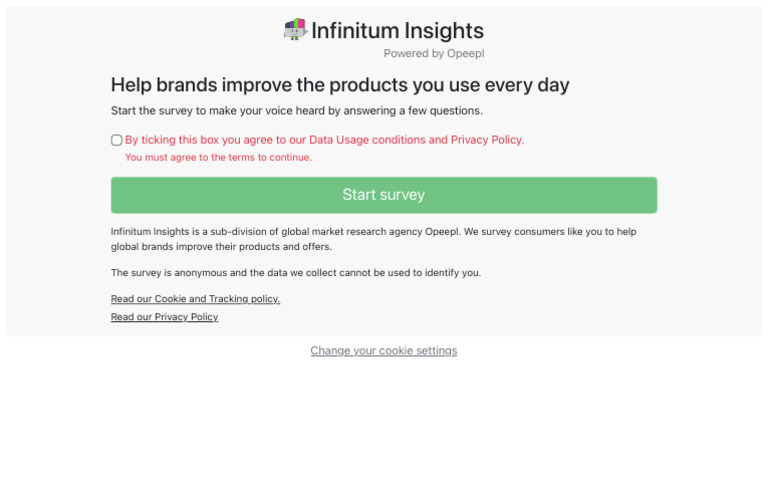This screenshot has height=503, width=768.
Task: Click the 'You must agree to the terms' error
Action: (x=218, y=157)
